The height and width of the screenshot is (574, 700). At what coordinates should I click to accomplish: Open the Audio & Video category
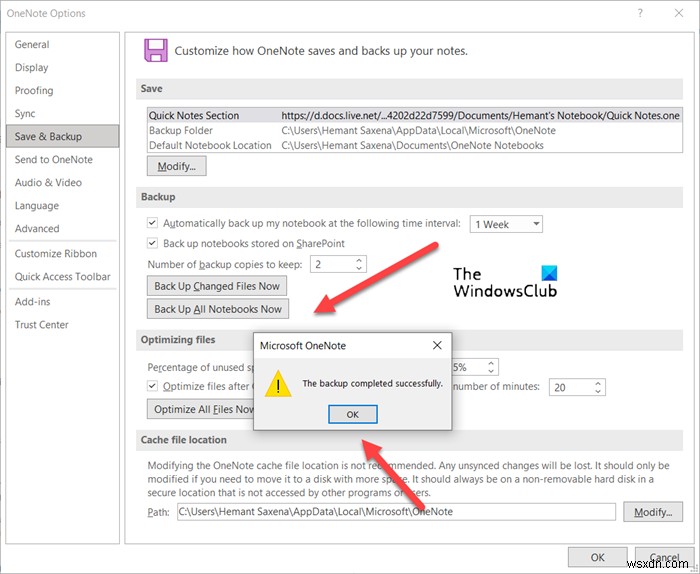pyautogui.click(x=62, y=183)
